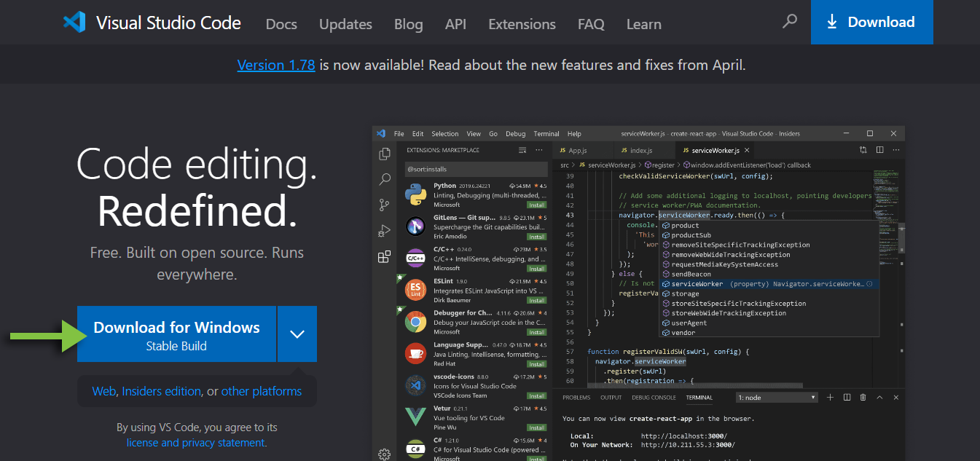Install the Python extension
This screenshot has width=980, height=461.
click(x=537, y=205)
